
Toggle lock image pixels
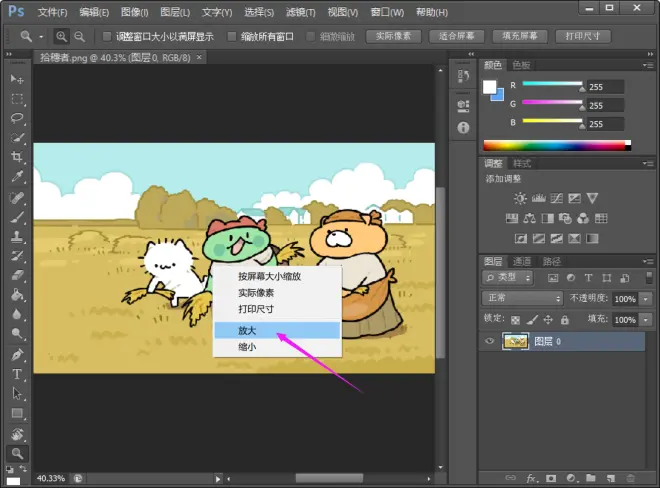click(x=532, y=320)
